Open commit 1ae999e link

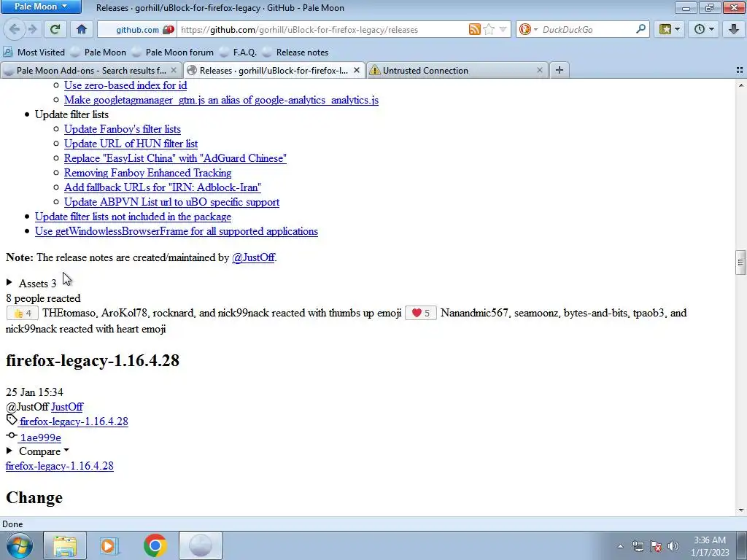coord(41,437)
